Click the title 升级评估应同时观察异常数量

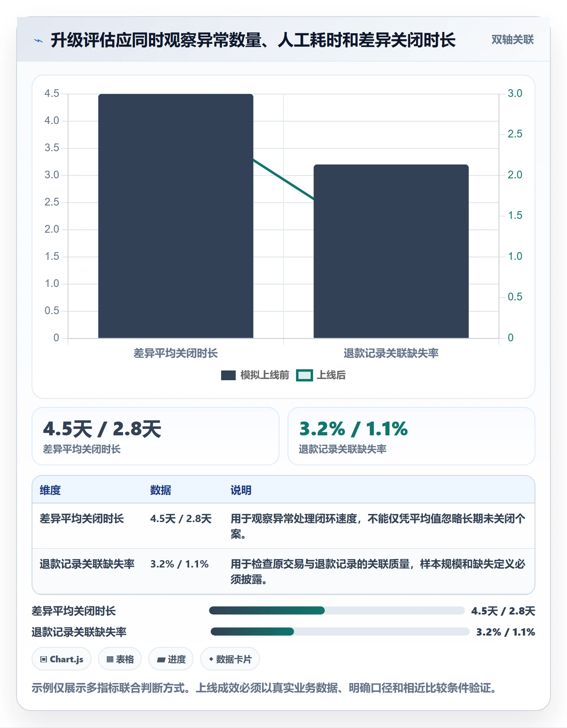253,40
